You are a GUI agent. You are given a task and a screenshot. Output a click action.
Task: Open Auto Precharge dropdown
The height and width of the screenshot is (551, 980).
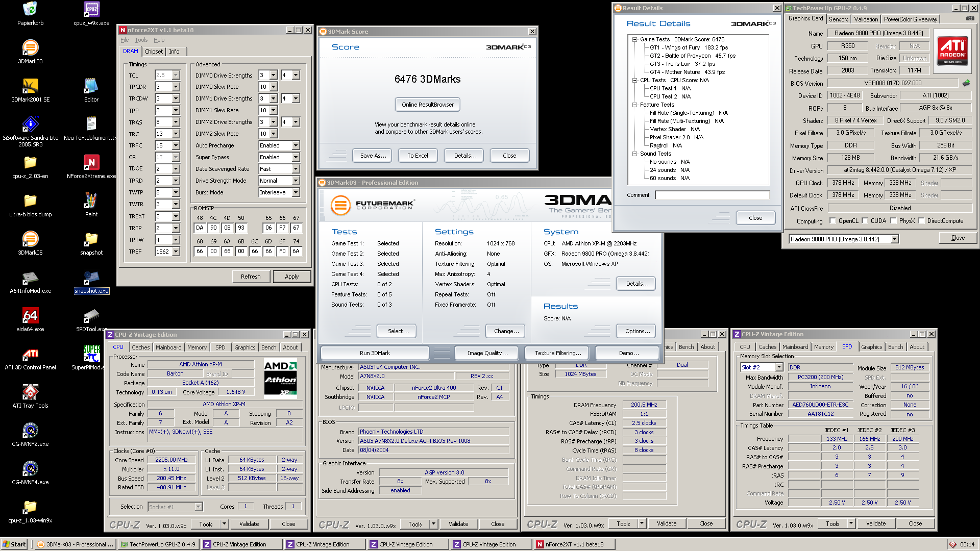tap(296, 145)
